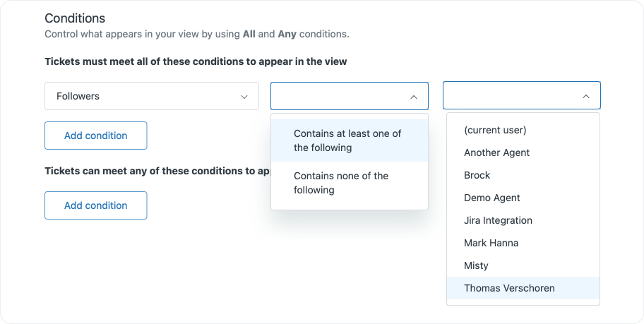The height and width of the screenshot is (324, 644).
Task: Click the empty agent value dropdown field
Action: (511, 96)
